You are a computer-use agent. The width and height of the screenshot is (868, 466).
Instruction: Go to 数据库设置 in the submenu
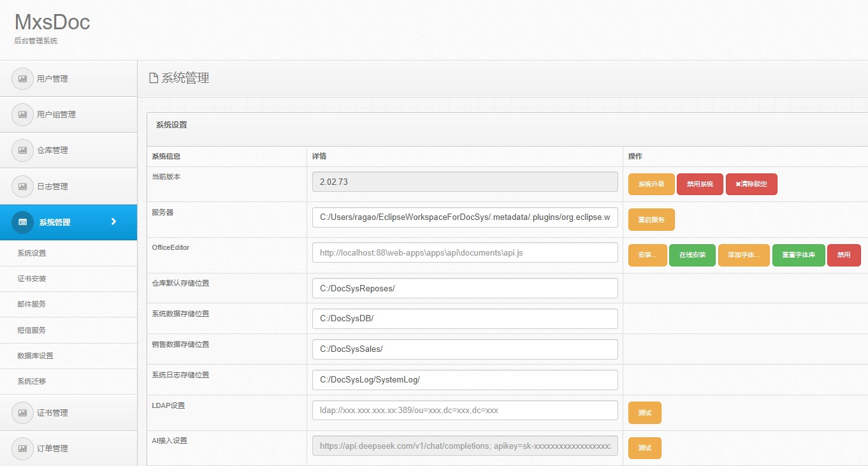point(68,356)
